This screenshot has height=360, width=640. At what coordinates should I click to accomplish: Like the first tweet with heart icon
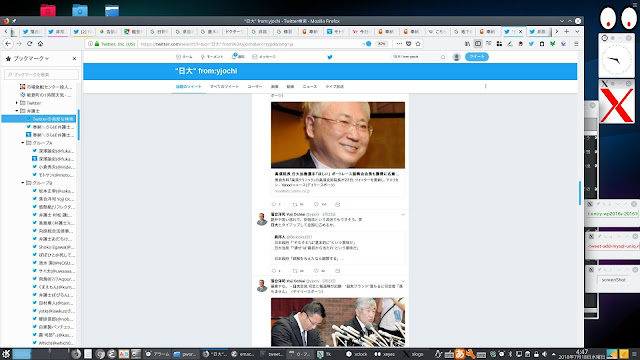tap(316, 204)
